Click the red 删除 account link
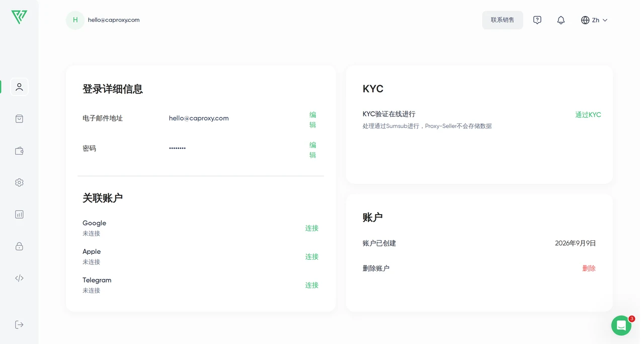644x344 pixels. pos(589,268)
